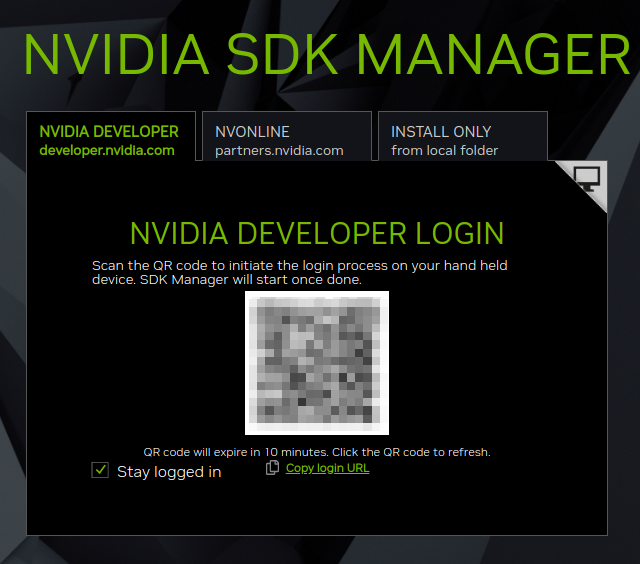Toggle the Stay logged in checkbox
This screenshot has height=564, width=640.
(100, 471)
